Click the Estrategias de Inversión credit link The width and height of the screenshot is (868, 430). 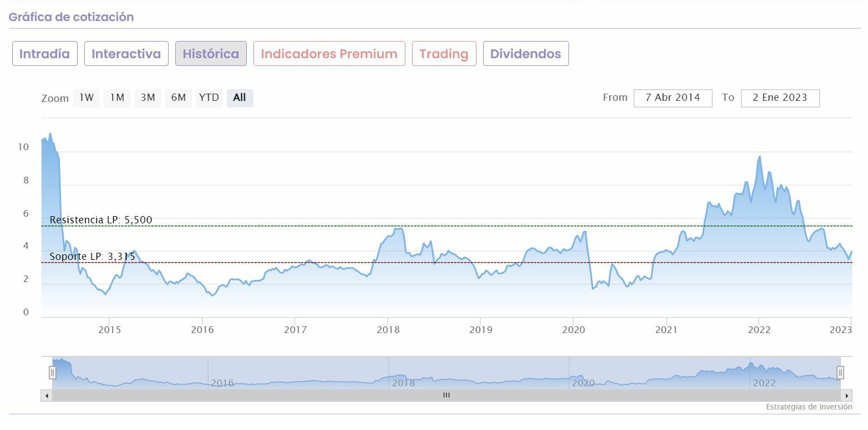(x=809, y=407)
